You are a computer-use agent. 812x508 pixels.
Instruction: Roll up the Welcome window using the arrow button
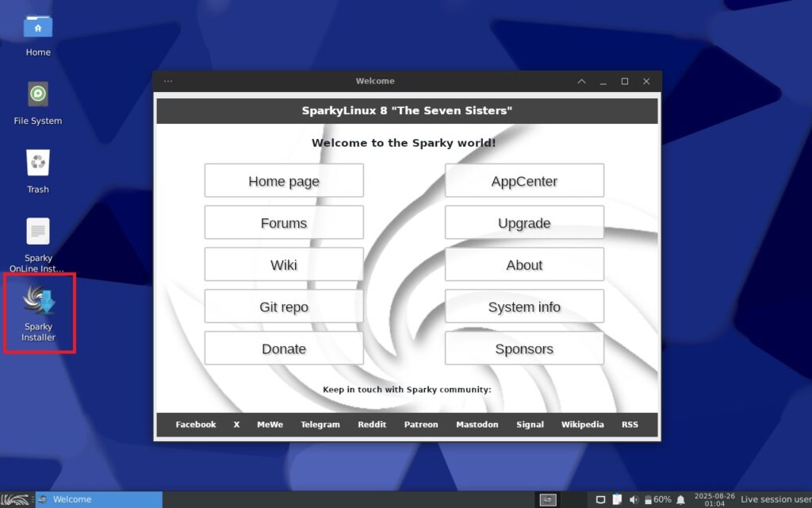coord(581,81)
